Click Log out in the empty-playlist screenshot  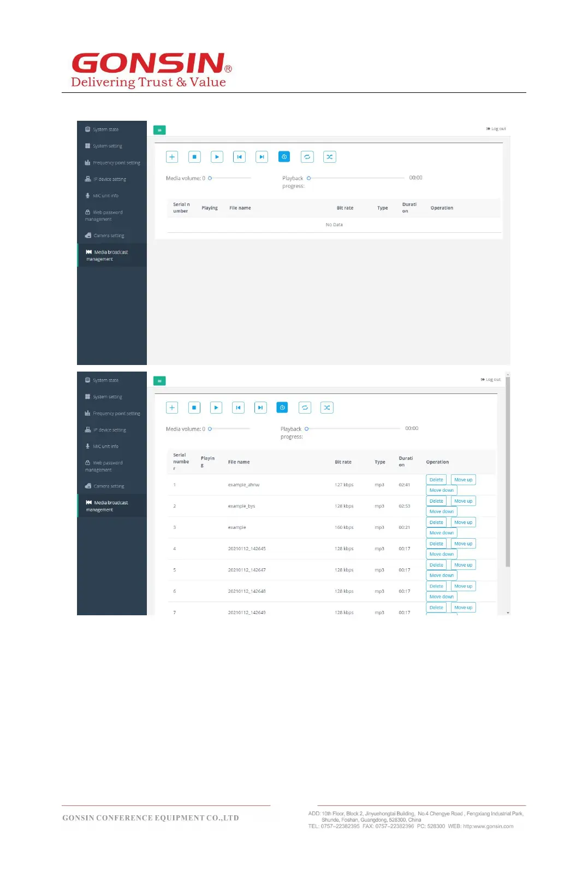(x=496, y=129)
